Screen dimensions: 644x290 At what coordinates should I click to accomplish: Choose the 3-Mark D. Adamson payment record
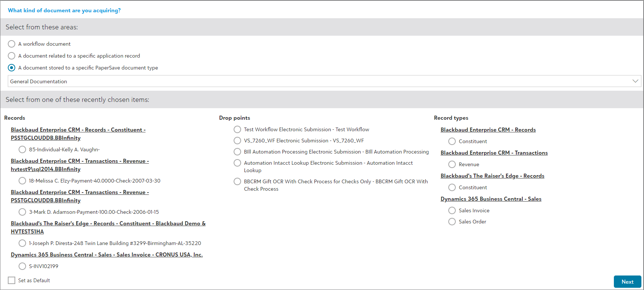pos(22,212)
